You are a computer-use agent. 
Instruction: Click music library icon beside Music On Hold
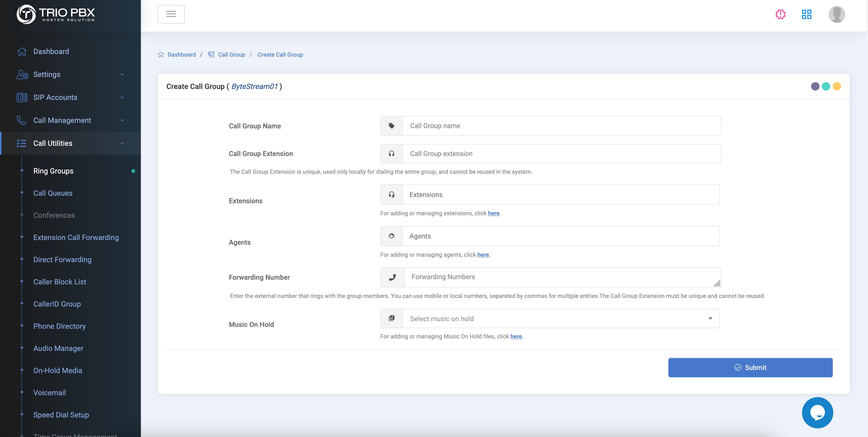(392, 318)
